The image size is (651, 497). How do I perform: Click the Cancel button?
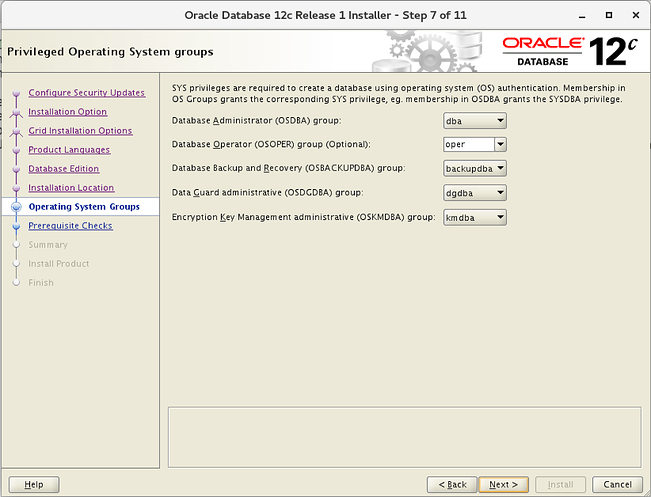(x=617, y=485)
